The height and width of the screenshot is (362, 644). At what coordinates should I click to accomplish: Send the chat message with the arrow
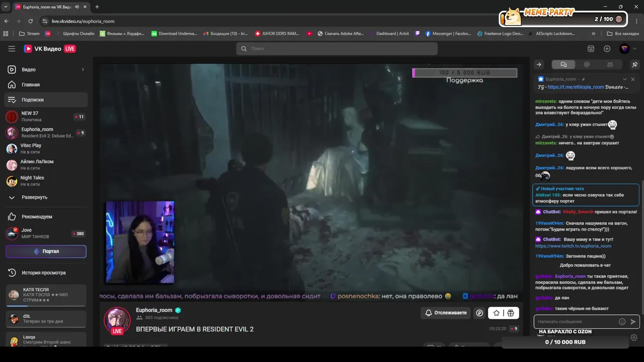click(633, 321)
